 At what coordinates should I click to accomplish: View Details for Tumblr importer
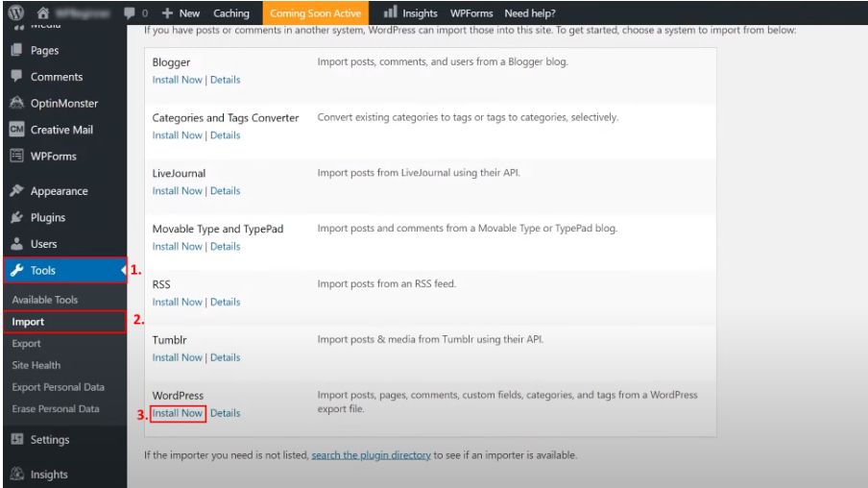tap(226, 357)
